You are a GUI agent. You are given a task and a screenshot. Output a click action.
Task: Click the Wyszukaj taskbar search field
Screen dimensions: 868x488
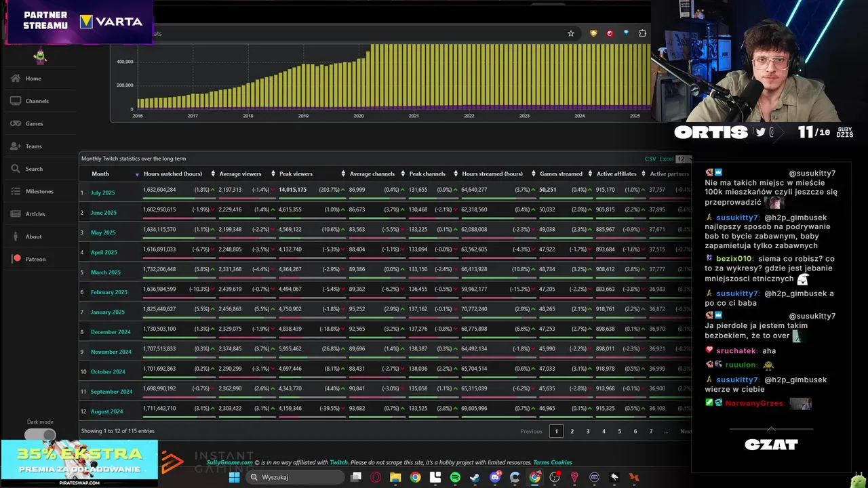coord(294,477)
